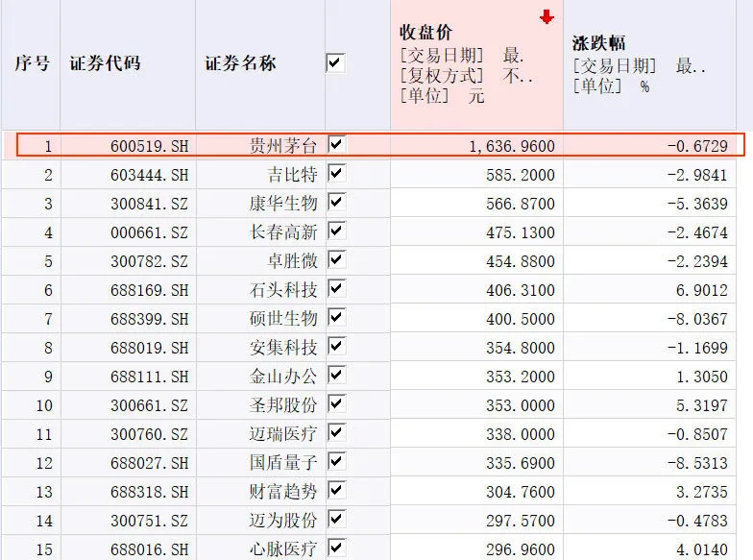Click the 收盘价 column header title
The width and height of the screenshot is (753, 560).
[x=425, y=33]
